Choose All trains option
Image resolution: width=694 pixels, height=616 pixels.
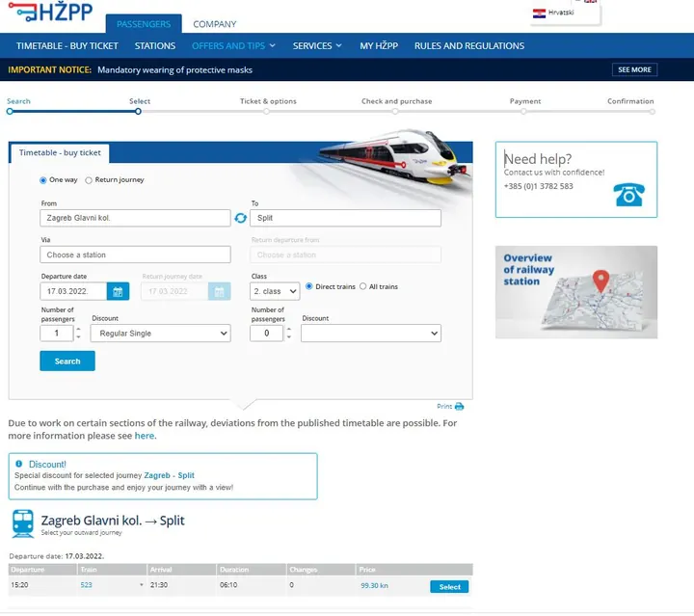click(x=363, y=286)
